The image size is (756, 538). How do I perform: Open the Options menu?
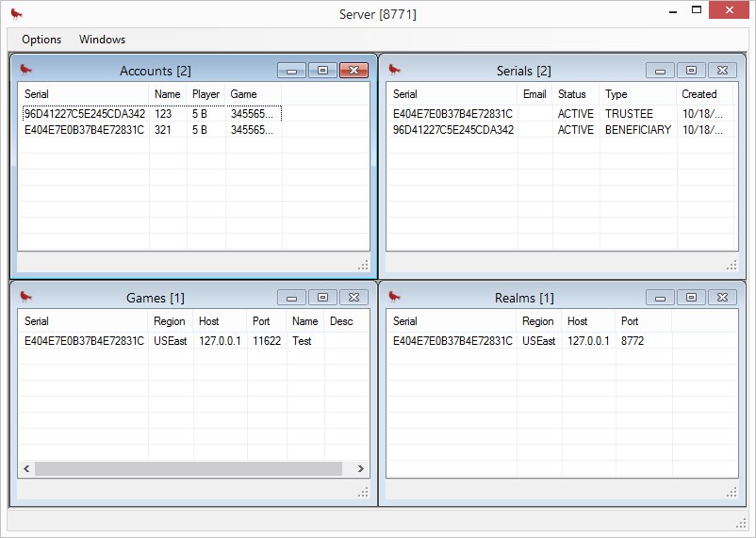(x=41, y=40)
